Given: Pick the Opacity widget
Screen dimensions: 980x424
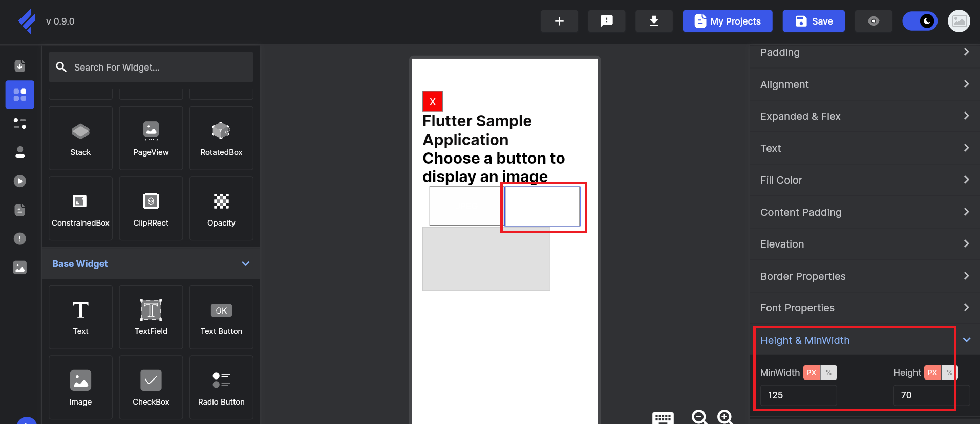Looking at the screenshot, I should click(221, 209).
